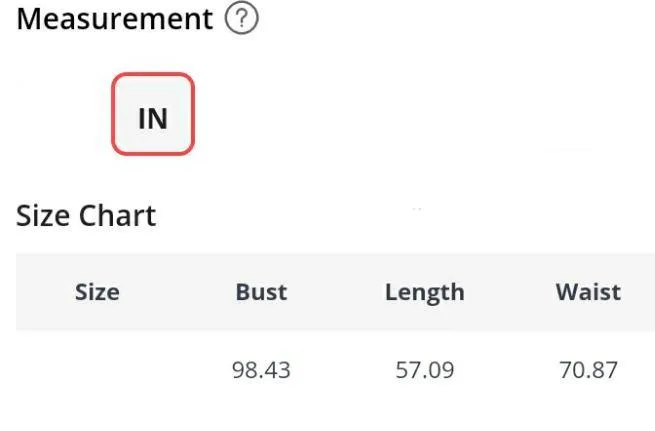Show measurement guide via circled question mark

[241, 18]
